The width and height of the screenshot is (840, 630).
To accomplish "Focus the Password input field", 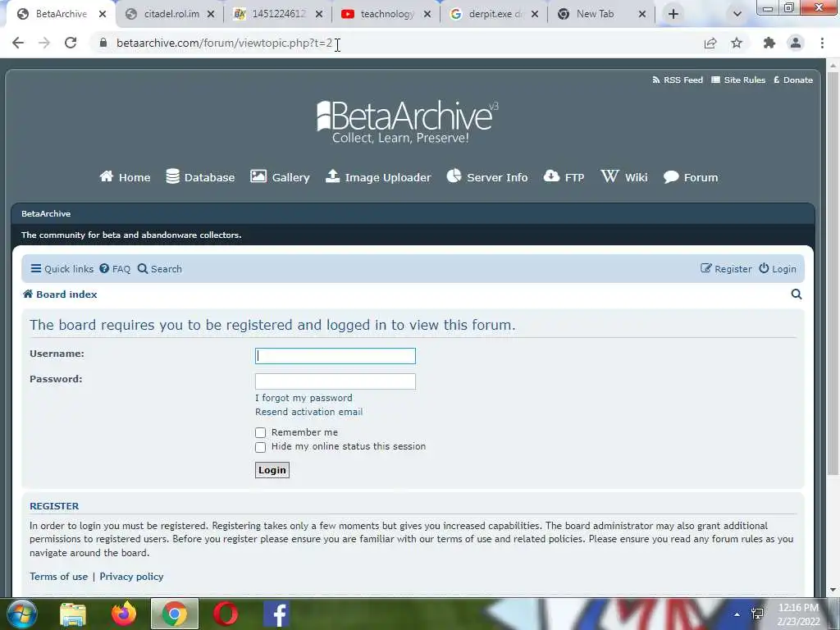I will tap(336, 381).
